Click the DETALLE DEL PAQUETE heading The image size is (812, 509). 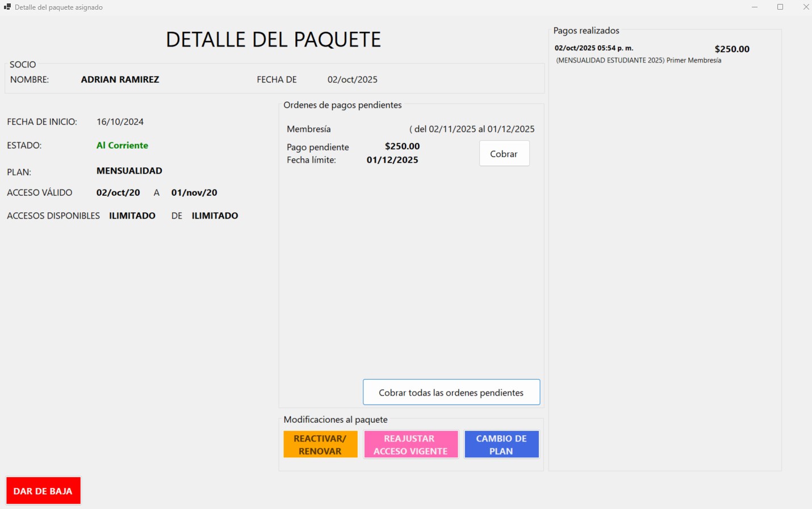click(273, 40)
